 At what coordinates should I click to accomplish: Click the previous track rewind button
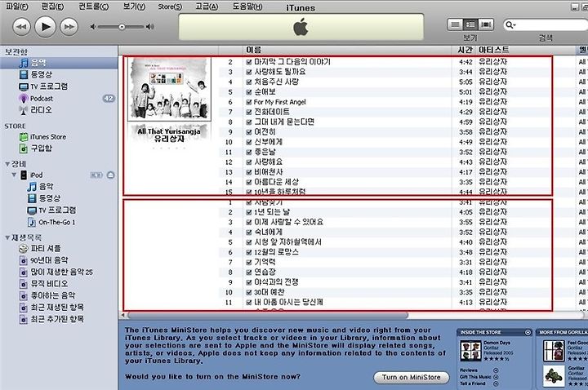(x=21, y=27)
